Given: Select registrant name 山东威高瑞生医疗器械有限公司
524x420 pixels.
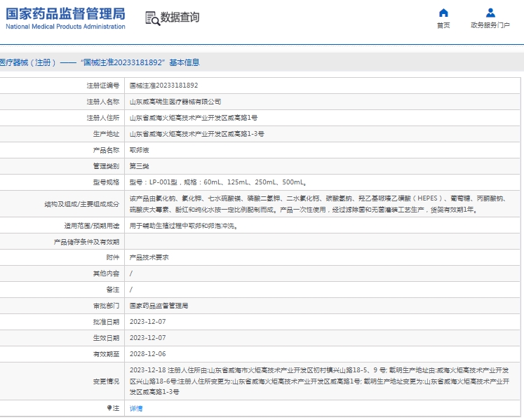Looking at the screenshot, I should coord(175,102).
